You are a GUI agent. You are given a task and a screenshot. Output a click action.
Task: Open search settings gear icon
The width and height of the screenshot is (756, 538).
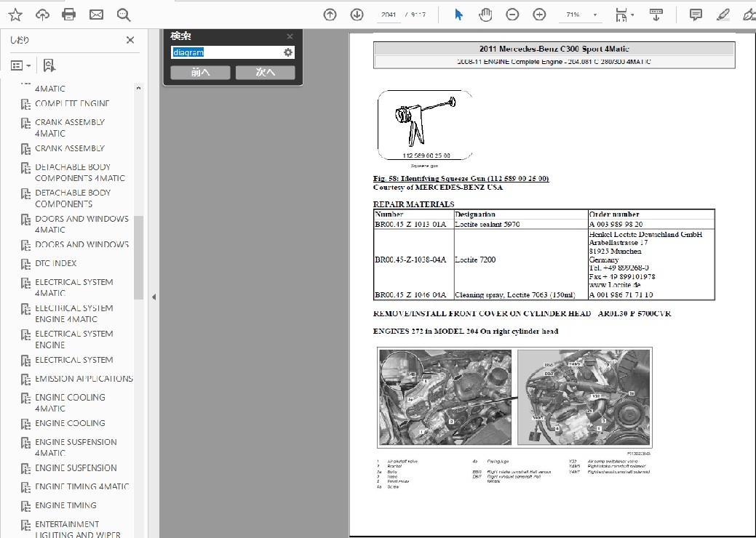(288, 52)
